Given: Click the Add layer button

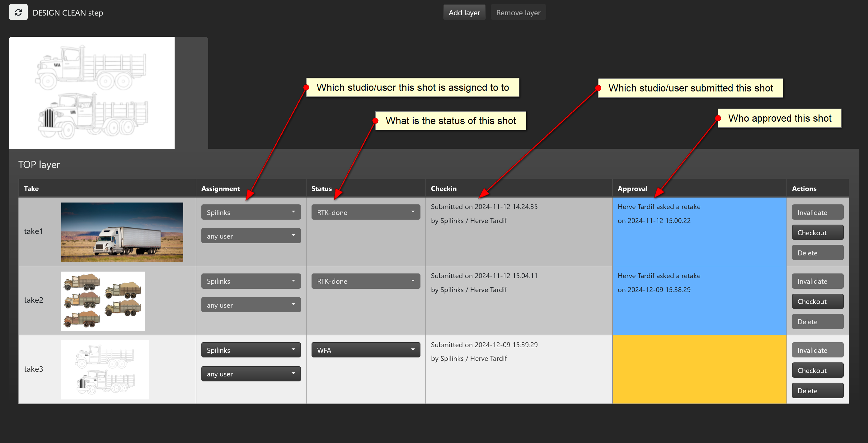Looking at the screenshot, I should coord(464,12).
